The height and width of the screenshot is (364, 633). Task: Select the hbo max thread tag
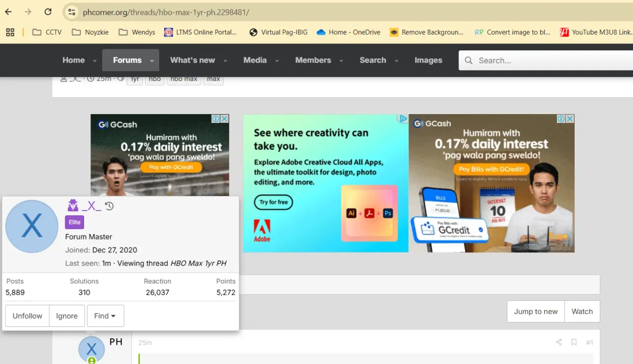pyautogui.click(x=184, y=80)
